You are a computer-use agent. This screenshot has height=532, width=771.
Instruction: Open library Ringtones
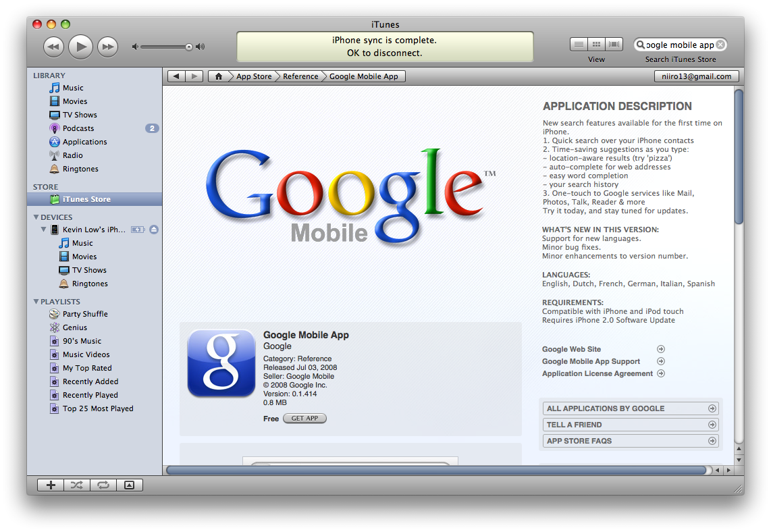(95, 169)
